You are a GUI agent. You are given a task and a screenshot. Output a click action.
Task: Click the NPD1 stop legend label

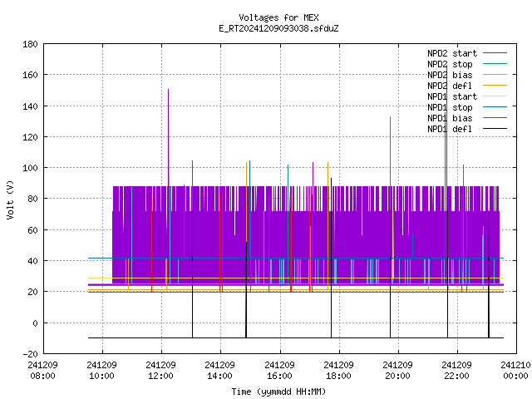pyautogui.click(x=450, y=107)
